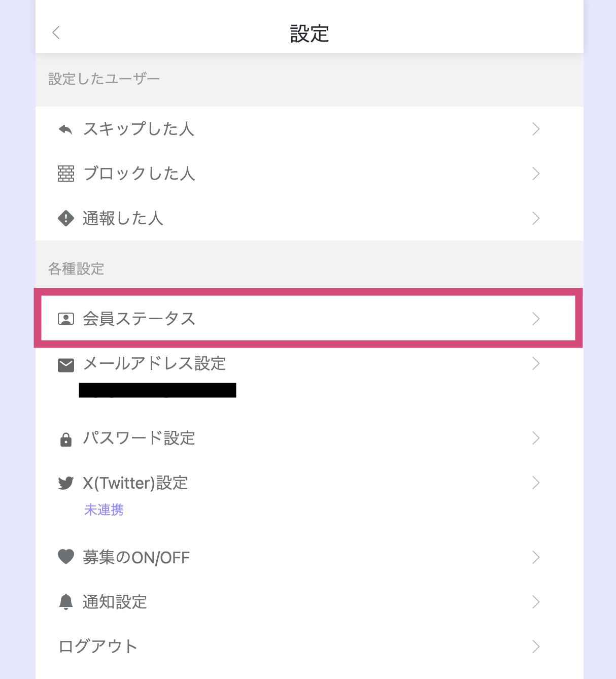Click the heart icon for 募集のON/OFF
The image size is (616, 679).
(x=66, y=557)
